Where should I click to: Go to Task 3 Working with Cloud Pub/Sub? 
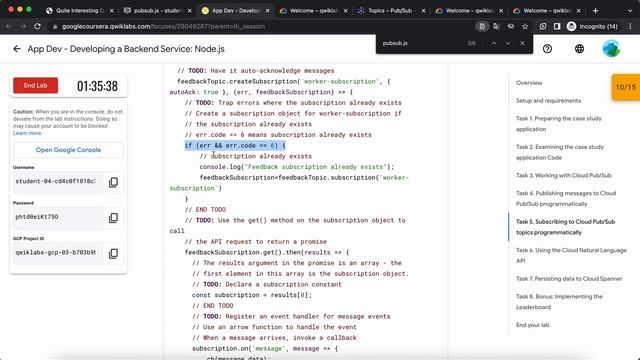click(564, 176)
